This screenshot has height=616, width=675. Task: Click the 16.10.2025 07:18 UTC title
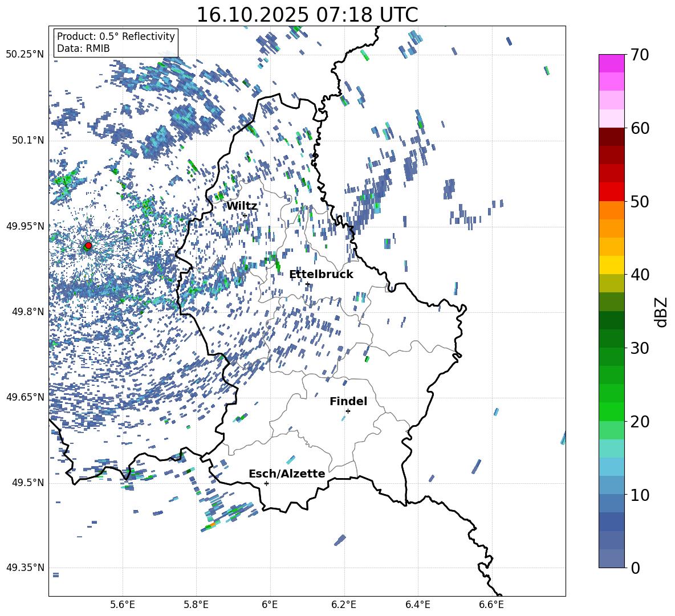pyautogui.click(x=307, y=15)
